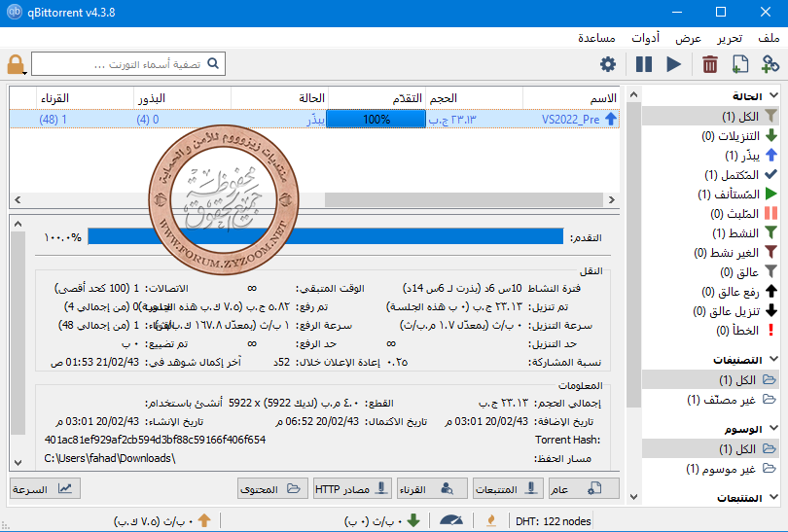This screenshot has height=532, width=788.
Task: Select the عالق (0) stalled filter
Action: tap(710, 271)
